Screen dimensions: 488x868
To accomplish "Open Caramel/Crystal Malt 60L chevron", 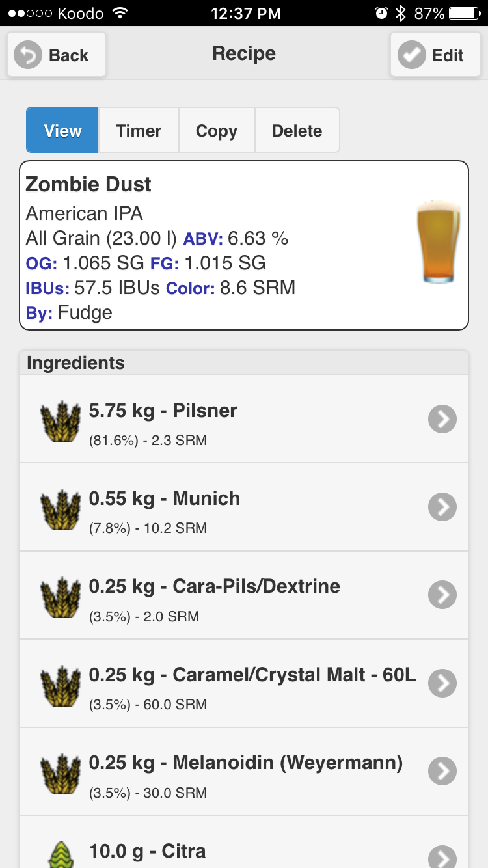I will [442, 683].
